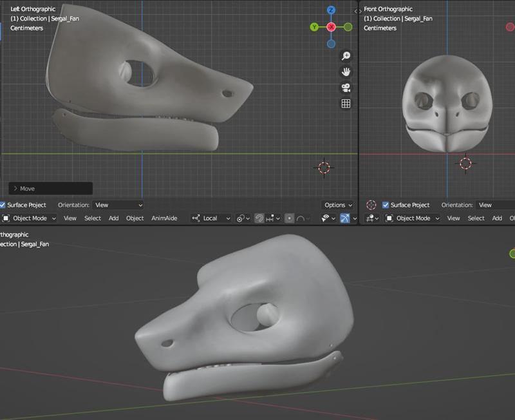This screenshot has width=515, height=420.
Task: Enable snapping with the magnet icon
Action: 258,218
